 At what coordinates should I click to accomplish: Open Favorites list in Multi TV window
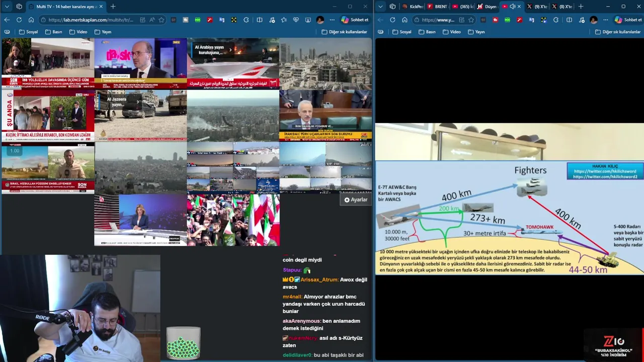click(284, 20)
